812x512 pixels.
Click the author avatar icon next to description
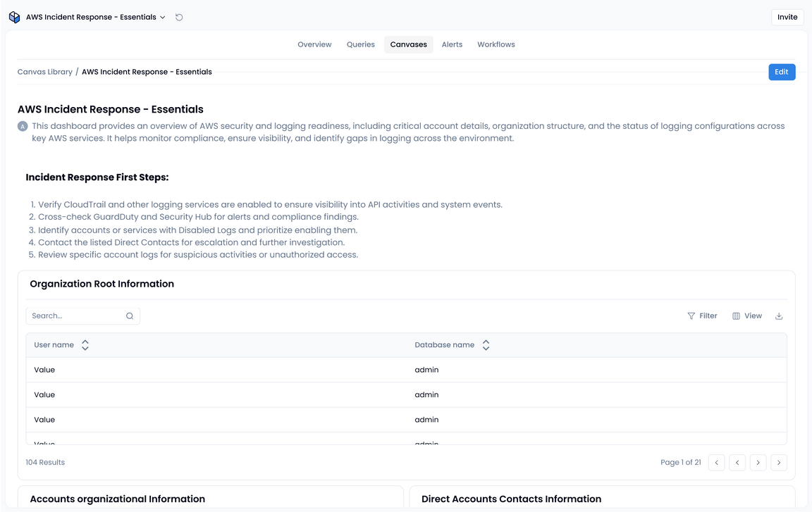click(23, 126)
